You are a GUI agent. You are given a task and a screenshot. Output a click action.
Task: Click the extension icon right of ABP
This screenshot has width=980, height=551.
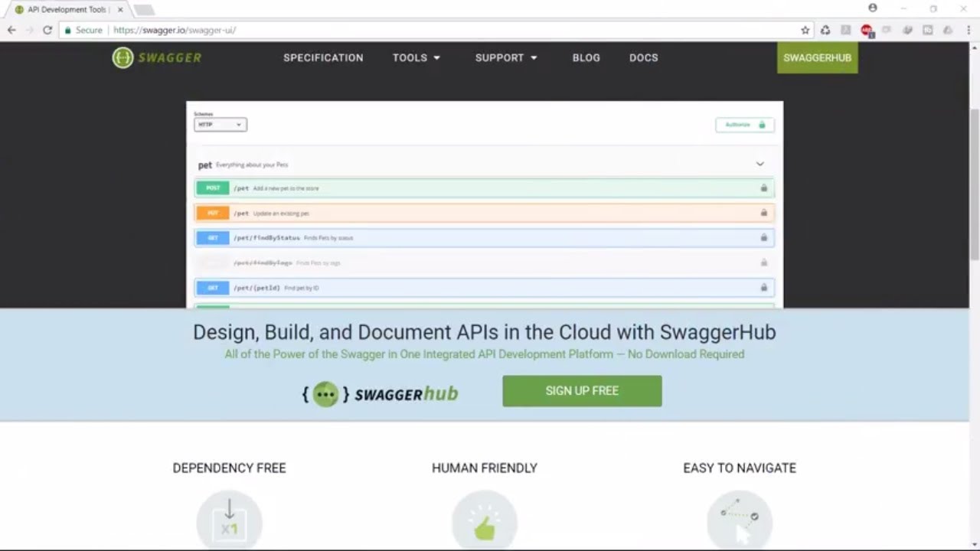(887, 30)
